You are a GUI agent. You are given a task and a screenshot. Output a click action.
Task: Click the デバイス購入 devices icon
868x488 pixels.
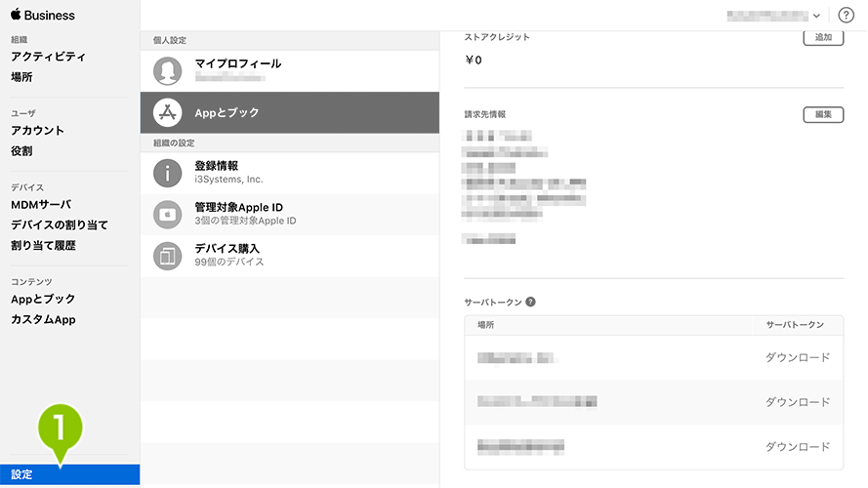(167, 256)
